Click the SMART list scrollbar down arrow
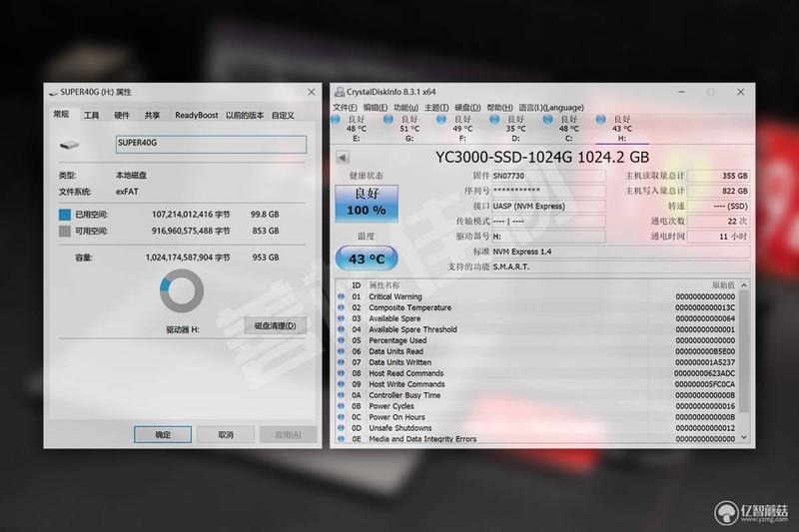This screenshot has width=799, height=532. pyautogui.click(x=744, y=437)
